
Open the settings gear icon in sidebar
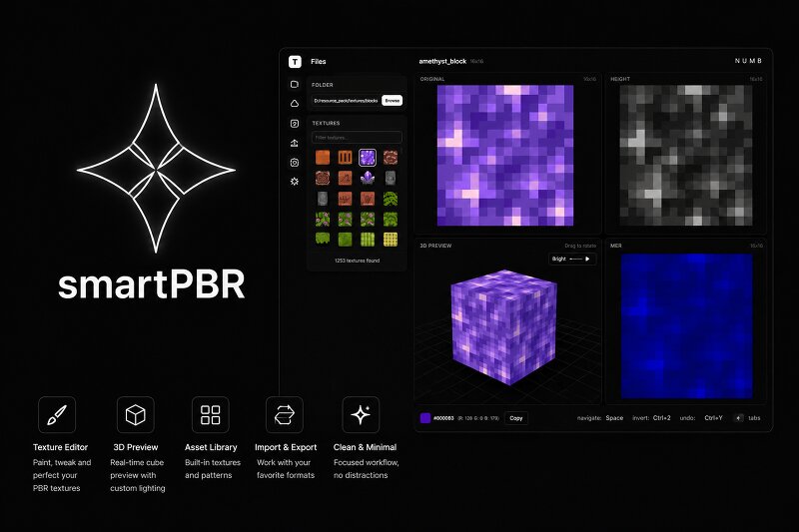point(295,182)
